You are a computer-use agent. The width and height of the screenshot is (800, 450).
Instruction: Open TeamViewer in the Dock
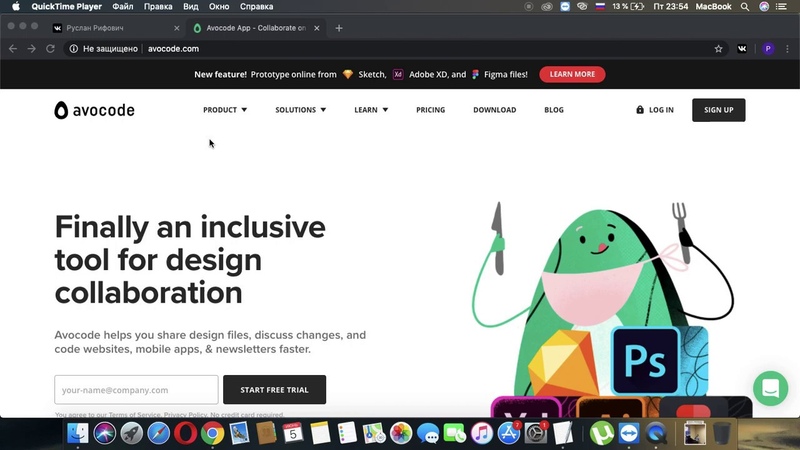pyautogui.click(x=629, y=433)
